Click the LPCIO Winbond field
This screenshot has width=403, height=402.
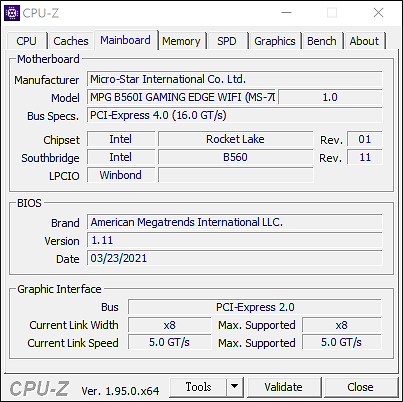[x=121, y=175]
